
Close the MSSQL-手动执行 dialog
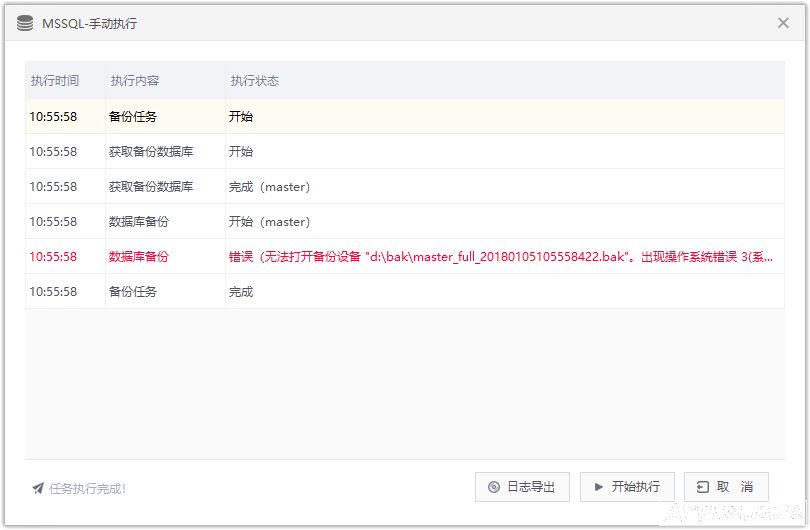(784, 23)
